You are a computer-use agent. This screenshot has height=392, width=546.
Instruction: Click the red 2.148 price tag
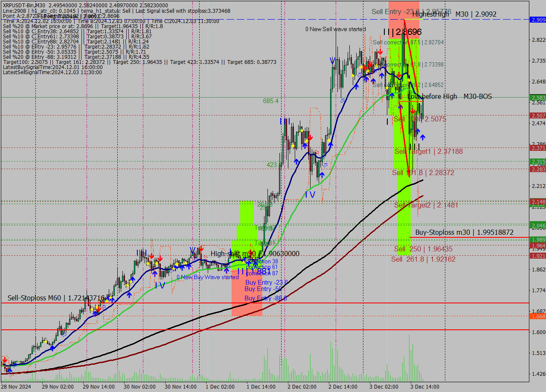(x=537, y=201)
